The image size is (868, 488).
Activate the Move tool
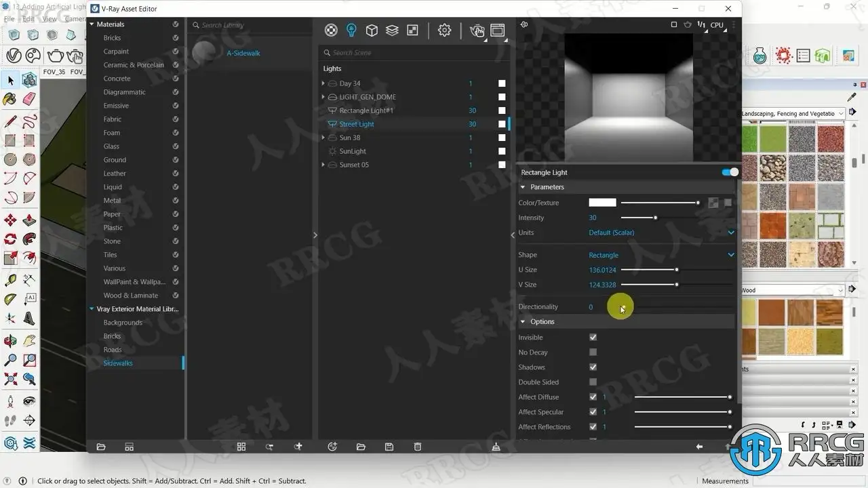[x=10, y=220]
